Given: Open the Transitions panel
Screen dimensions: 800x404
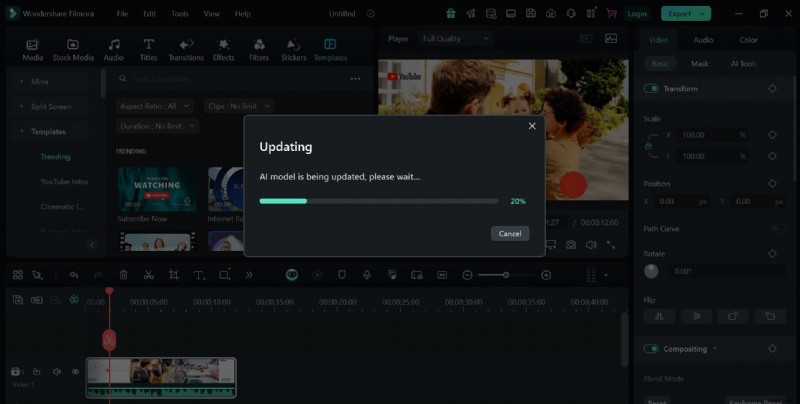Looking at the screenshot, I should 185,50.
